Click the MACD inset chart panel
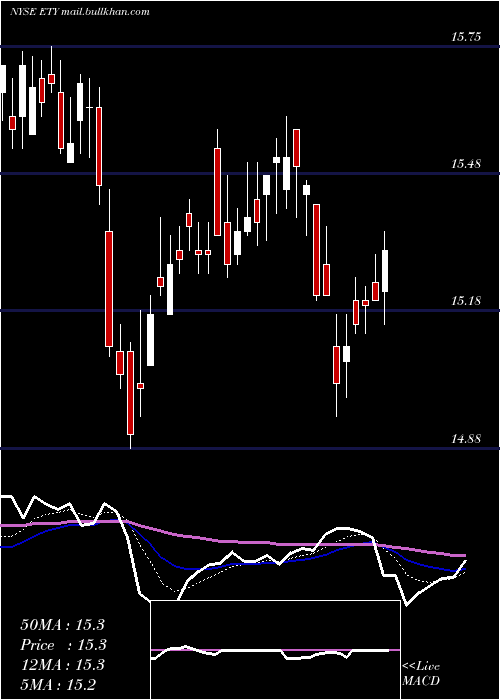Image resolution: width=500 pixels, height=700 pixels. 275,650
